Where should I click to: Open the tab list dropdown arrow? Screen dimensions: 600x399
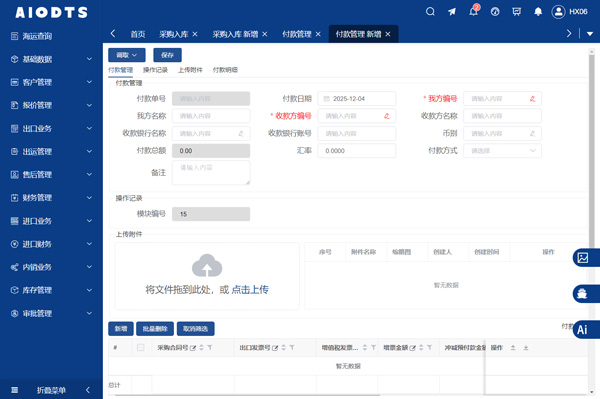tap(590, 34)
